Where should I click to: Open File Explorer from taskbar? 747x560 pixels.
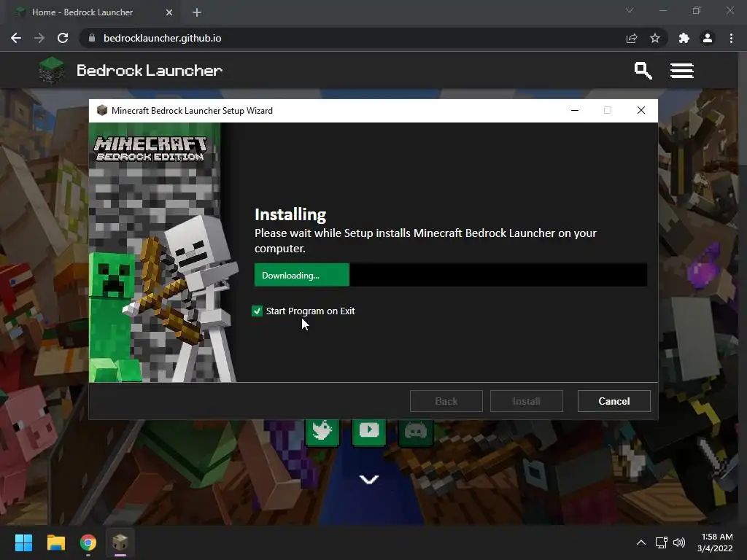(x=55, y=542)
